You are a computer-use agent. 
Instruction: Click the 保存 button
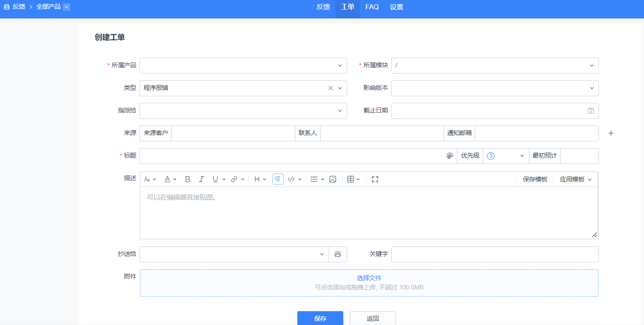[320, 318]
